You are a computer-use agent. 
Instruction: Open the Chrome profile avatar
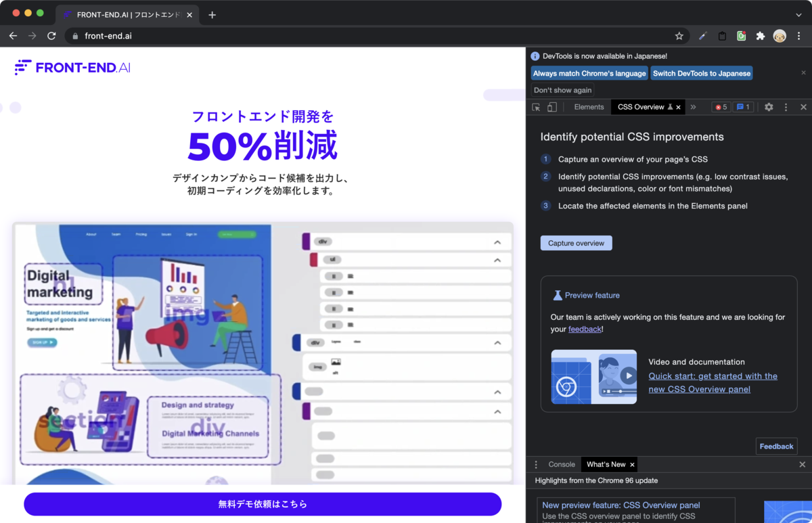[780, 36]
